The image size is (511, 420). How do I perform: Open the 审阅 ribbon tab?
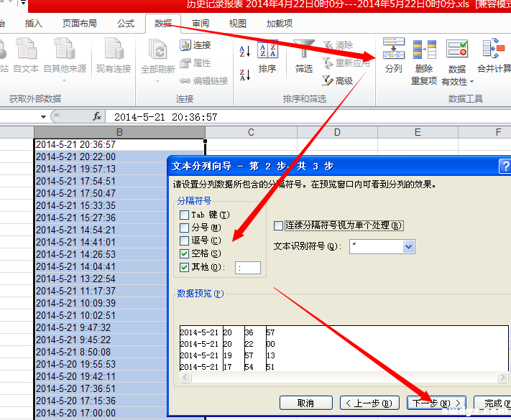point(201,24)
